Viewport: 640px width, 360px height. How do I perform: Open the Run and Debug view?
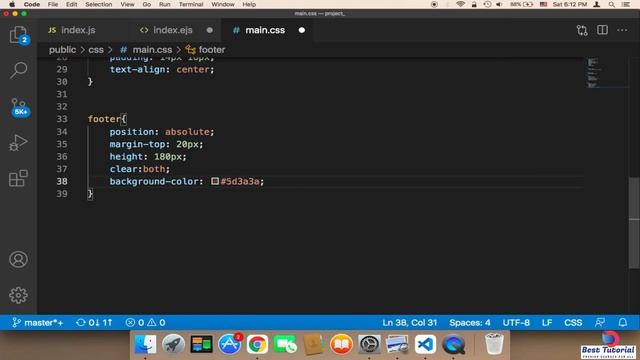pyautogui.click(x=18, y=143)
